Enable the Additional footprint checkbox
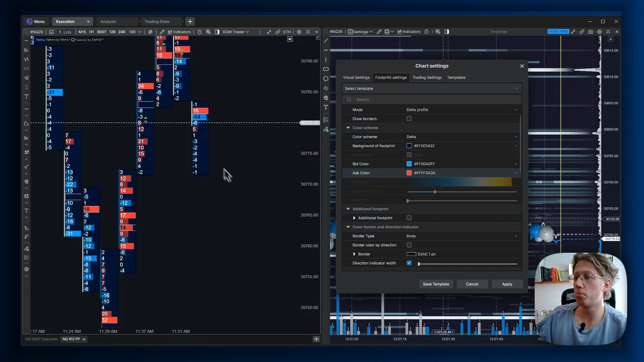The height and width of the screenshot is (362, 644). point(409,218)
